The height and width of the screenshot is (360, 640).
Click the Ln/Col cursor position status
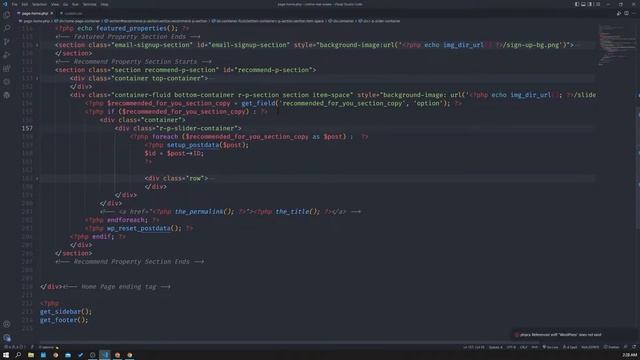pyautogui.click(x=474, y=347)
